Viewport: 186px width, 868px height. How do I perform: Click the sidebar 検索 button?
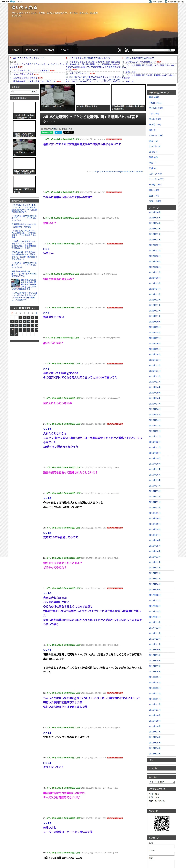(34, 92)
